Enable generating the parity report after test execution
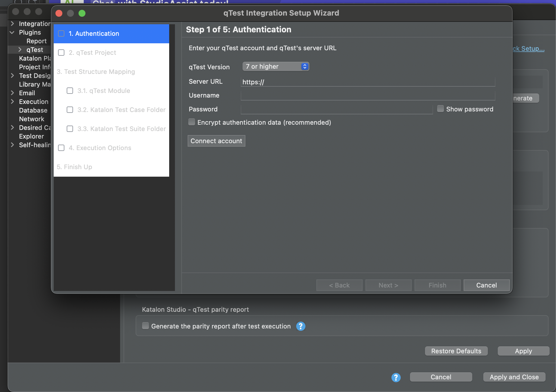The image size is (556, 392). click(x=145, y=326)
